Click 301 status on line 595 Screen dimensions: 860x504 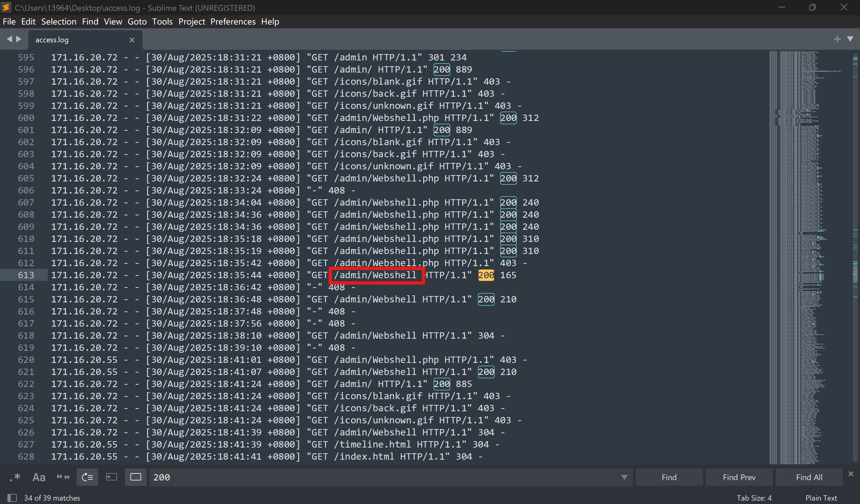point(437,57)
